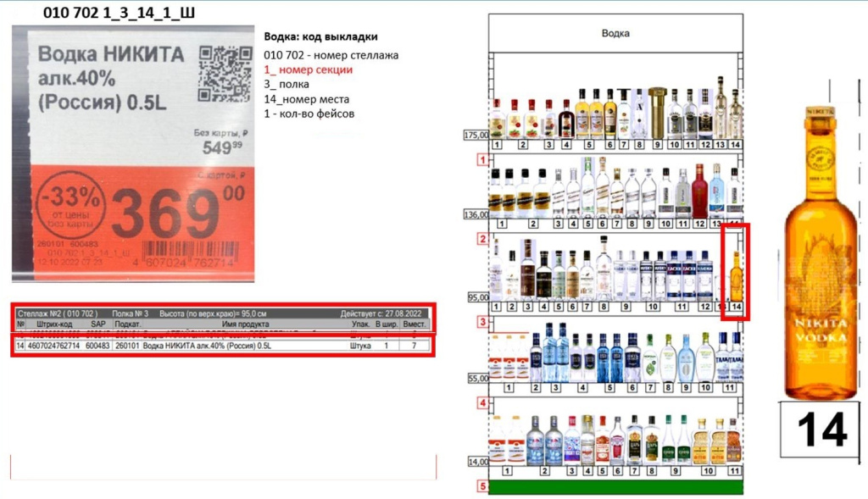Click the gold bottle at top shelf position 9
Image resolution: width=868 pixels, height=499 pixels.
[x=658, y=113]
